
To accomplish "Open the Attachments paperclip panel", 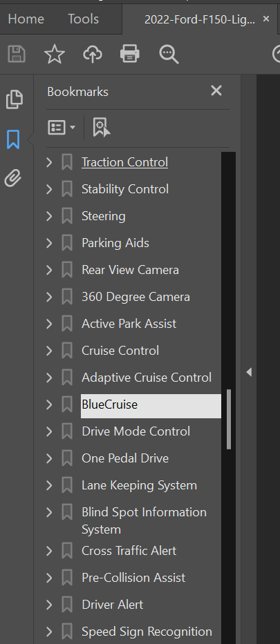I will [x=13, y=178].
